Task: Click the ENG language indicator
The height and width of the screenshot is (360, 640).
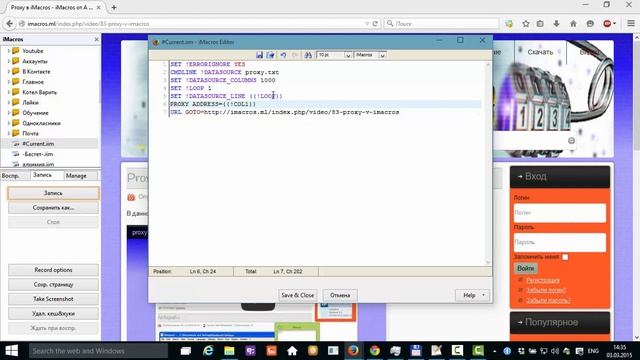Action: click(593, 351)
